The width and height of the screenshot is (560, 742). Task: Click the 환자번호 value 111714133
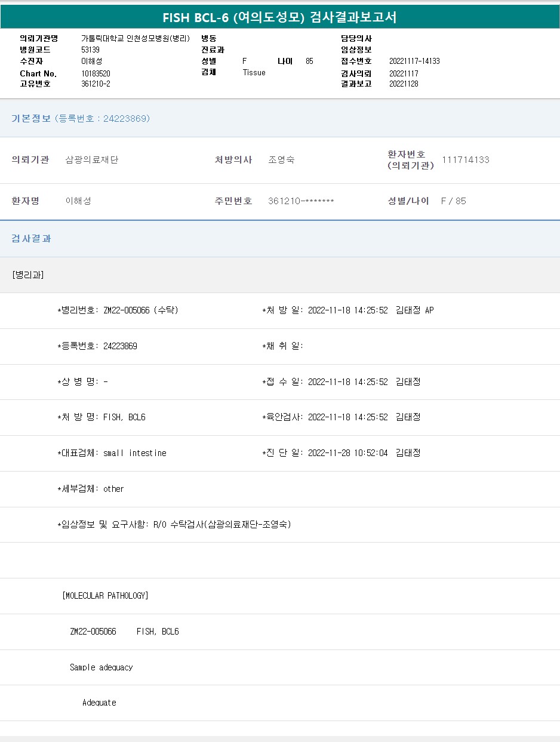click(465, 160)
